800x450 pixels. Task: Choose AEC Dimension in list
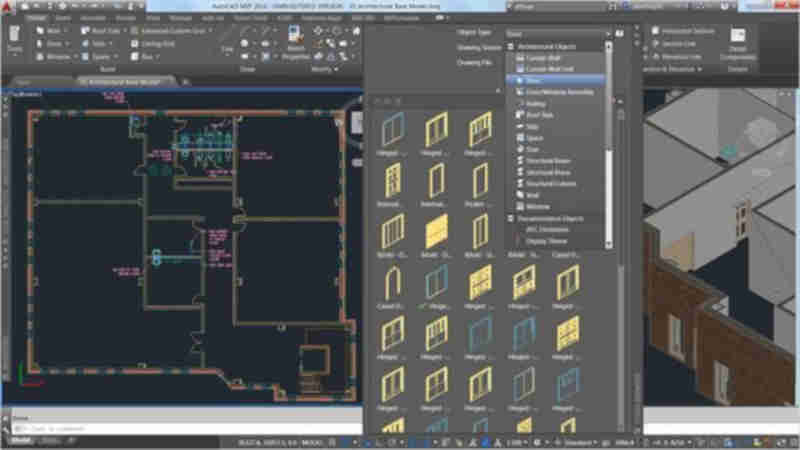pyautogui.click(x=547, y=230)
